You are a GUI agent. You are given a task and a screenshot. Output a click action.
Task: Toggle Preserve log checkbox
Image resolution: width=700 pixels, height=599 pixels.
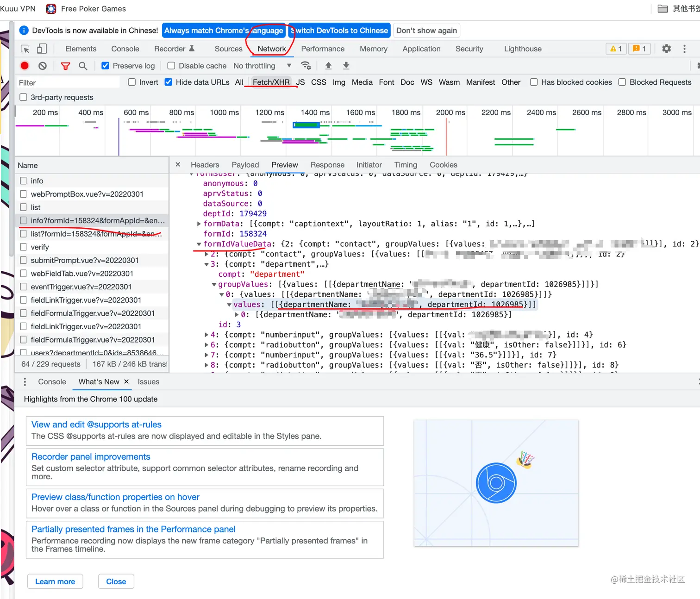(106, 66)
